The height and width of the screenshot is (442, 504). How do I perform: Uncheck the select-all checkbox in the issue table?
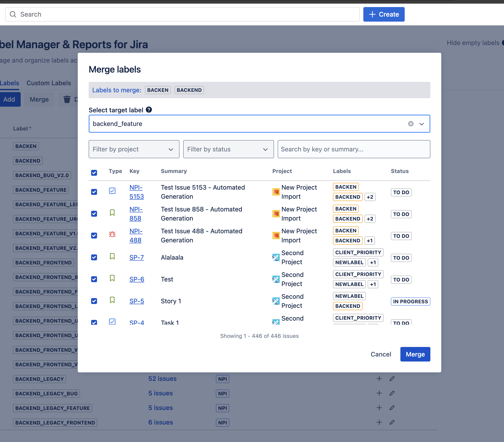[x=94, y=173]
